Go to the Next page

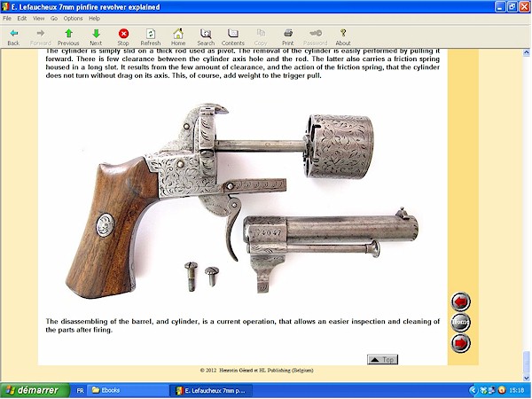tap(96, 37)
